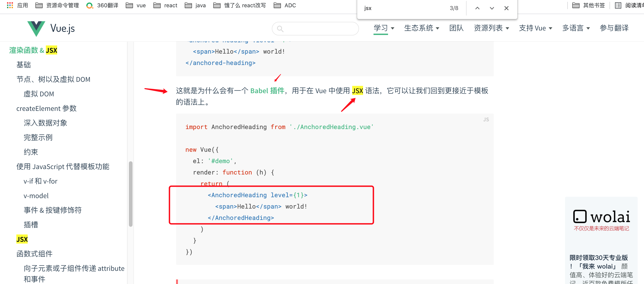Open the react bookmark folder

(165, 5)
